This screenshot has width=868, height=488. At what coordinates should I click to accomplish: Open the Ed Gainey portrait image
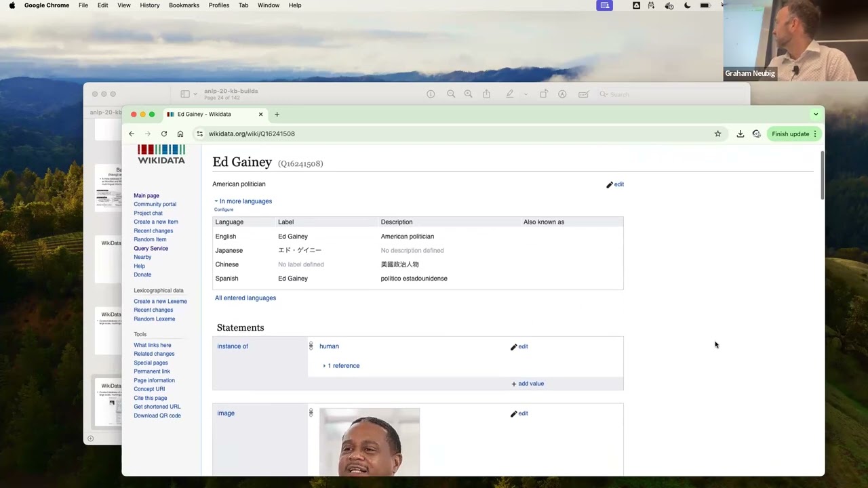pos(370,441)
